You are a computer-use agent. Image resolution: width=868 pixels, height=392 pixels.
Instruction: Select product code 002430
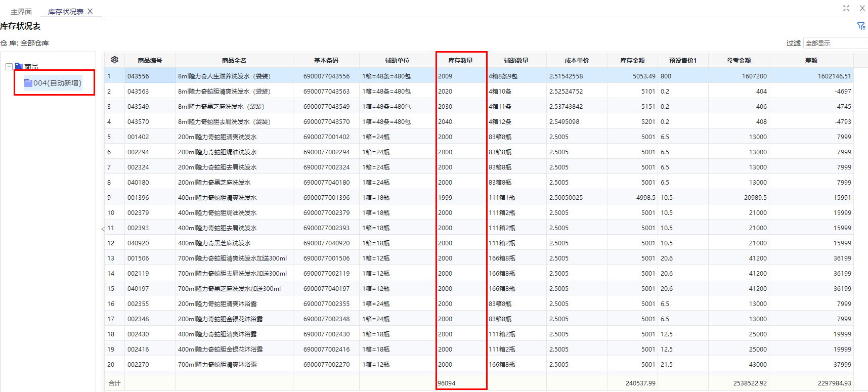(138, 334)
